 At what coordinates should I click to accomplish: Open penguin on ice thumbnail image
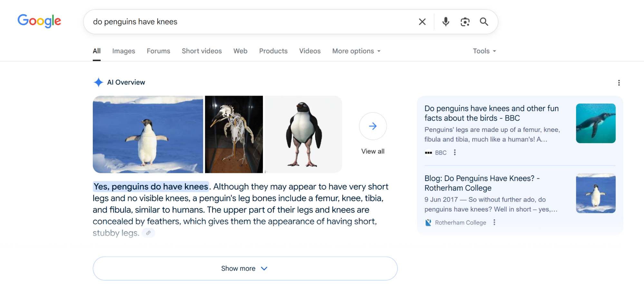(x=148, y=134)
